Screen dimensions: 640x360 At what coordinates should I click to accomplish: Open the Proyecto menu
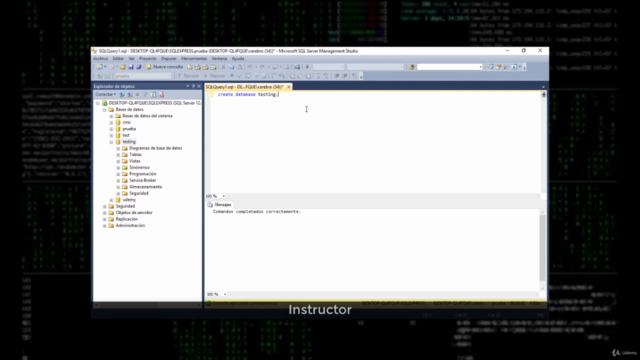coord(148,58)
